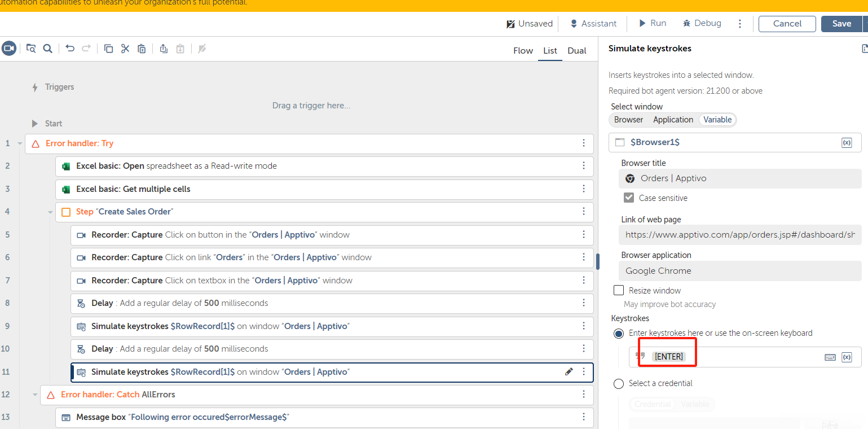This screenshot has width=868, height=429.
Task: Enable the Resize window checkbox
Action: 619,290
